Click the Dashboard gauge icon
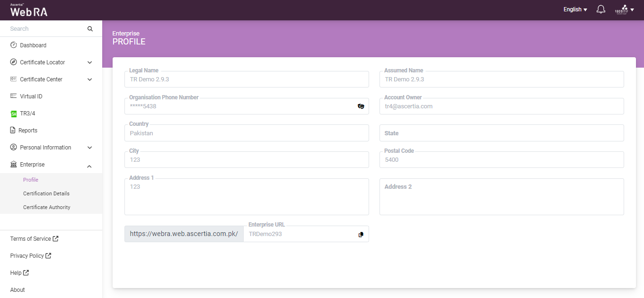 click(x=14, y=45)
